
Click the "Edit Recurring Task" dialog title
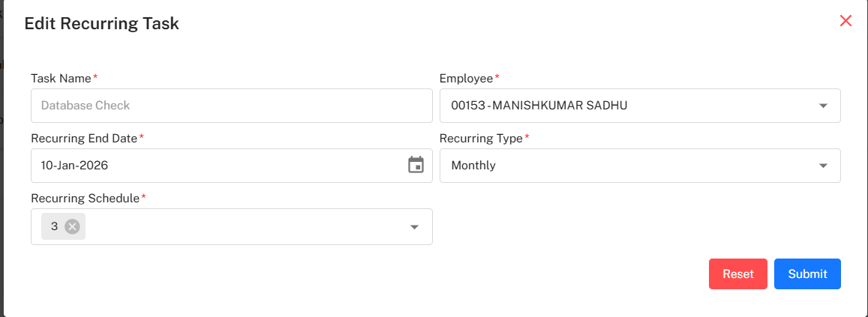(101, 23)
